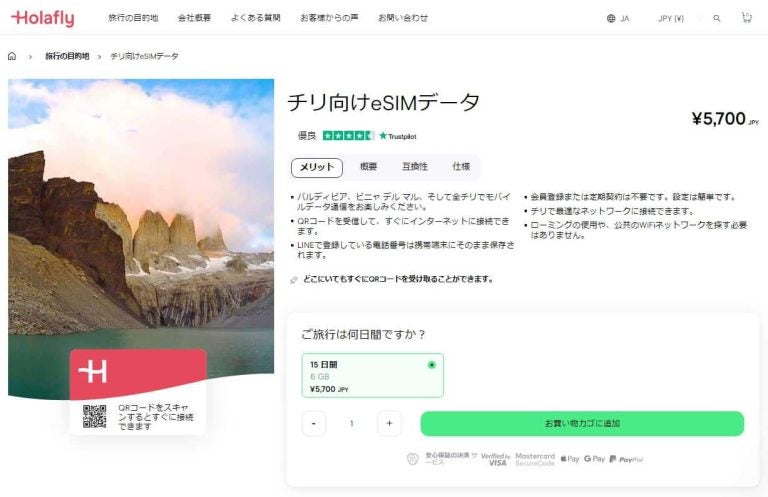768x497 pixels.
Task: Switch to the 互換性 tab
Action: (x=415, y=167)
